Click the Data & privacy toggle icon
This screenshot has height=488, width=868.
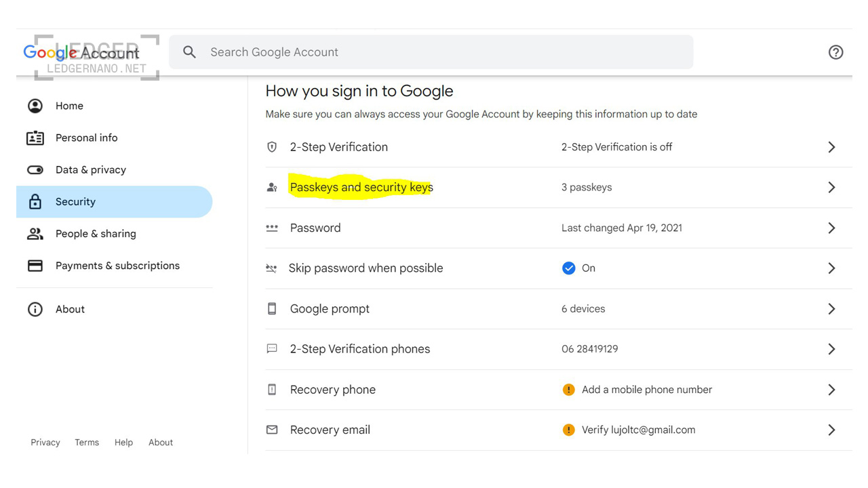(x=35, y=169)
